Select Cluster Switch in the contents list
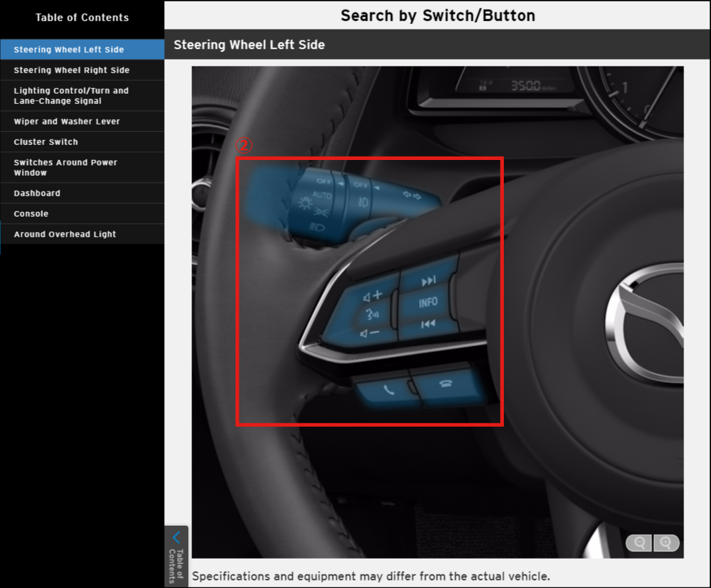 tap(46, 142)
